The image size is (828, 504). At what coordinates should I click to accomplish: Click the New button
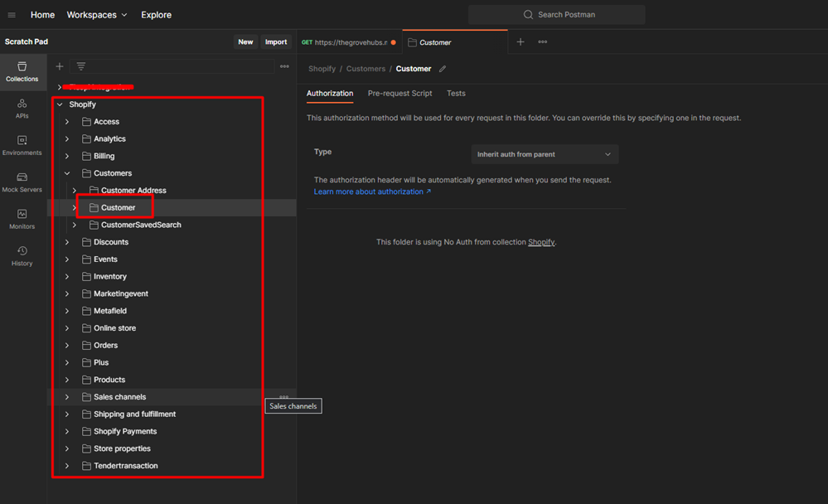point(245,41)
